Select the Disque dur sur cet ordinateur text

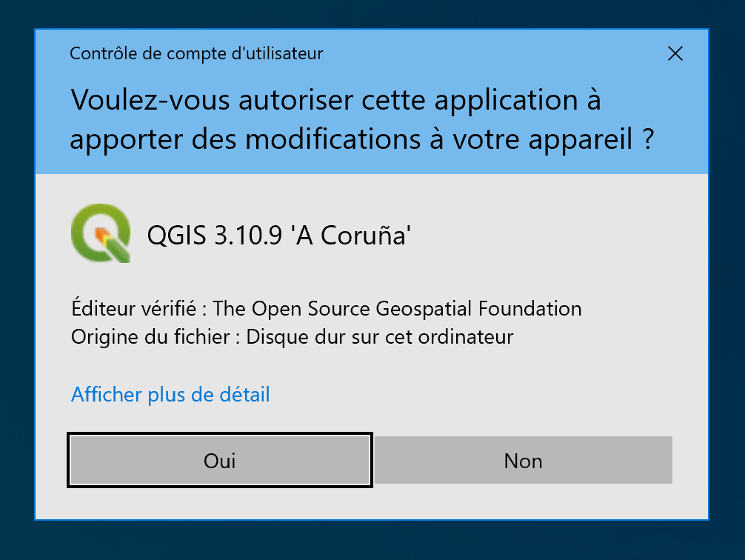[x=380, y=337]
